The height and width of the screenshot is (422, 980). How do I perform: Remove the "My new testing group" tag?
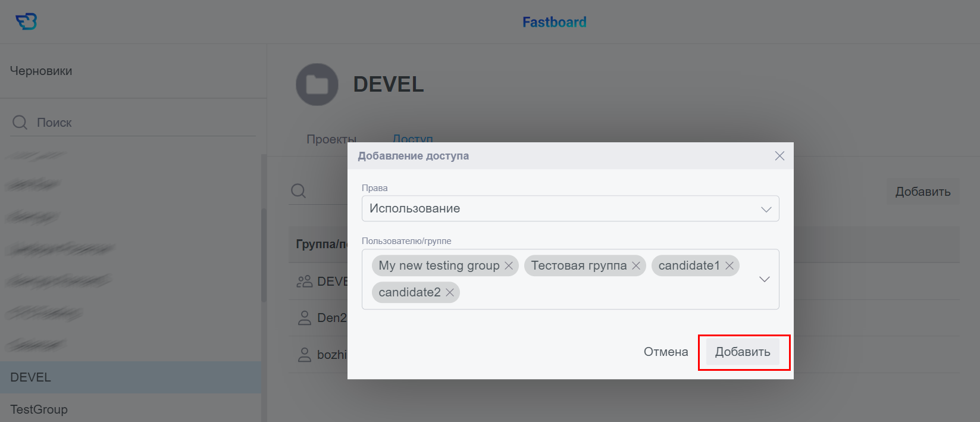pyautogui.click(x=509, y=266)
